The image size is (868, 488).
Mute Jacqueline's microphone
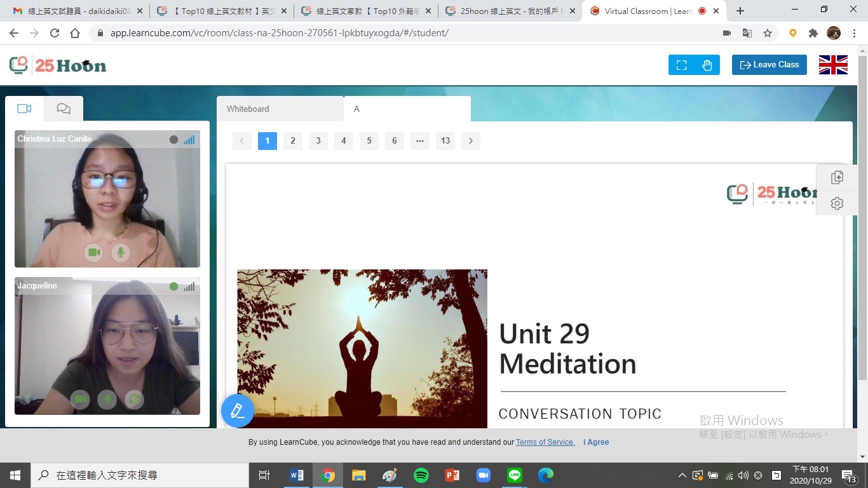(x=107, y=399)
